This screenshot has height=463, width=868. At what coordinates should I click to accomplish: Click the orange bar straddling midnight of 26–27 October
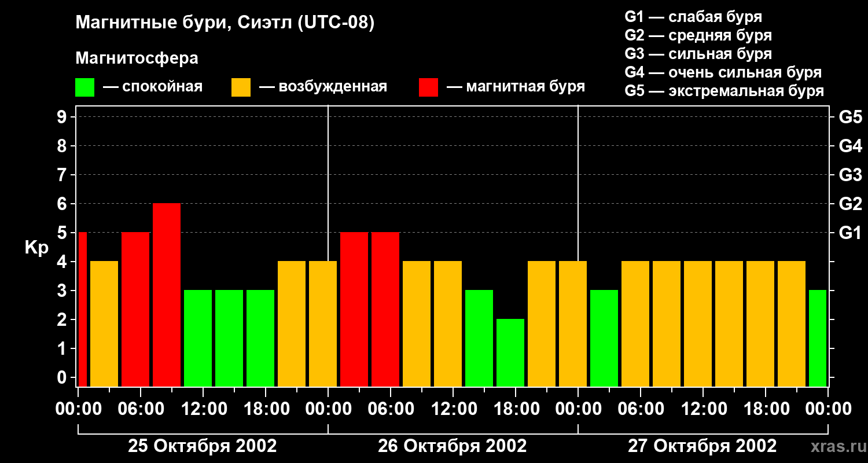point(573,324)
